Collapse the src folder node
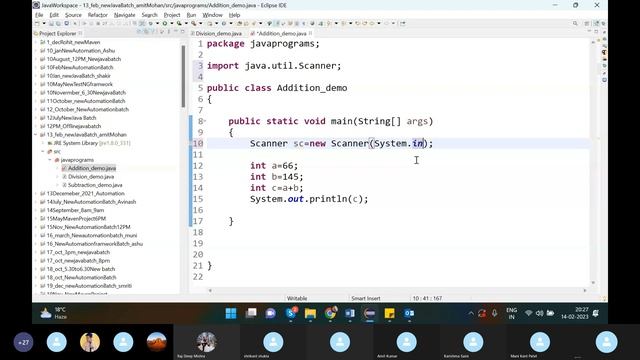This screenshot has width=640, height=360. 43,151
